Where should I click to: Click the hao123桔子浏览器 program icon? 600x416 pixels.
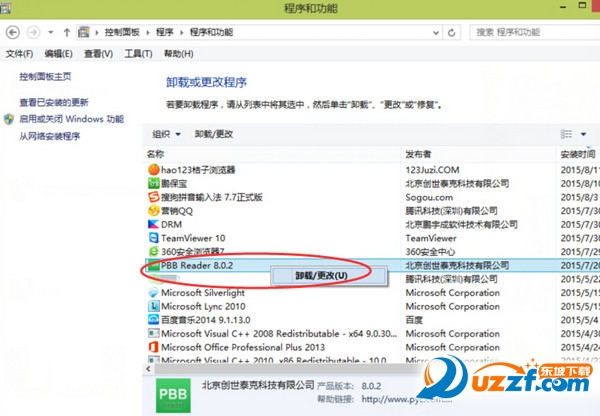pos(153,169)
